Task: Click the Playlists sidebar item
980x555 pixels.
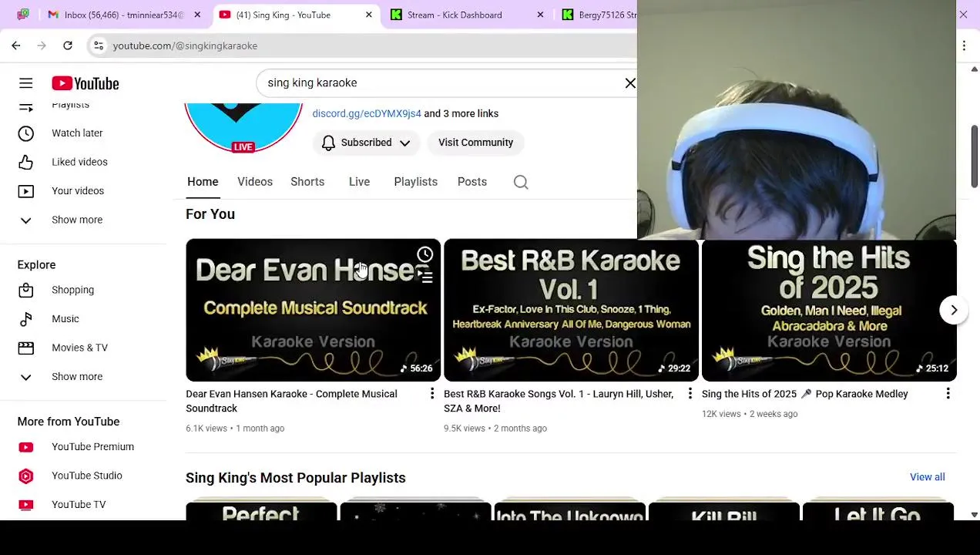Action: [x=70, y=106]
